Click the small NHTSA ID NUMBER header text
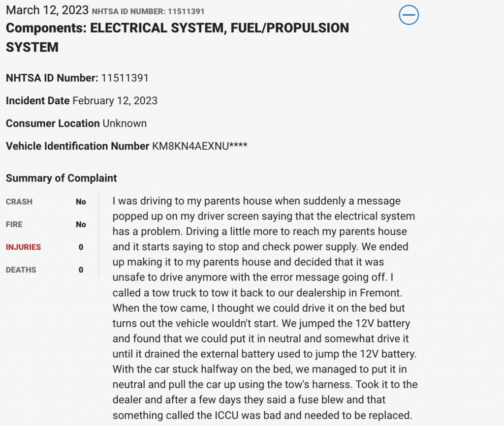504x426 pixels. pyautogui.click(x=148, y=11)
